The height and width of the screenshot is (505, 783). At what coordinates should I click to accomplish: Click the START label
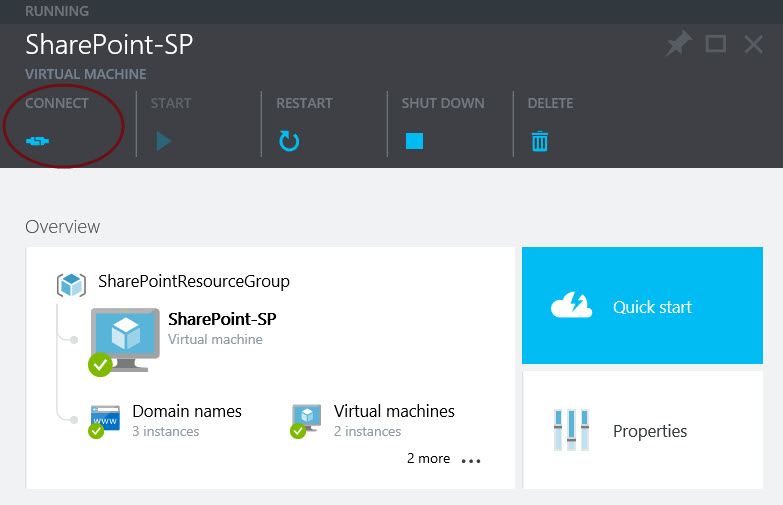[x=171, y=103]
